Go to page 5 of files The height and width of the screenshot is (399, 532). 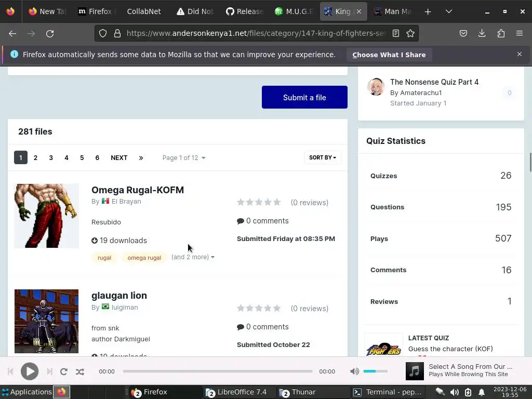pyautogui.click(x=82, y=158)
